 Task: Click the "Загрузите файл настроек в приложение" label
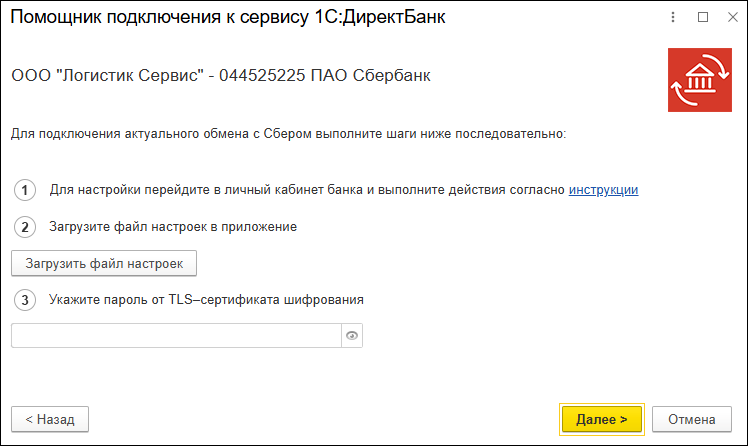(173, 227)
